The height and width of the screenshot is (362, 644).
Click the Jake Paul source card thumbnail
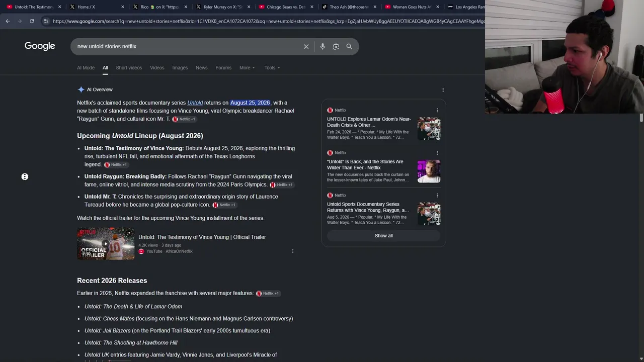[x=429, y=171]
